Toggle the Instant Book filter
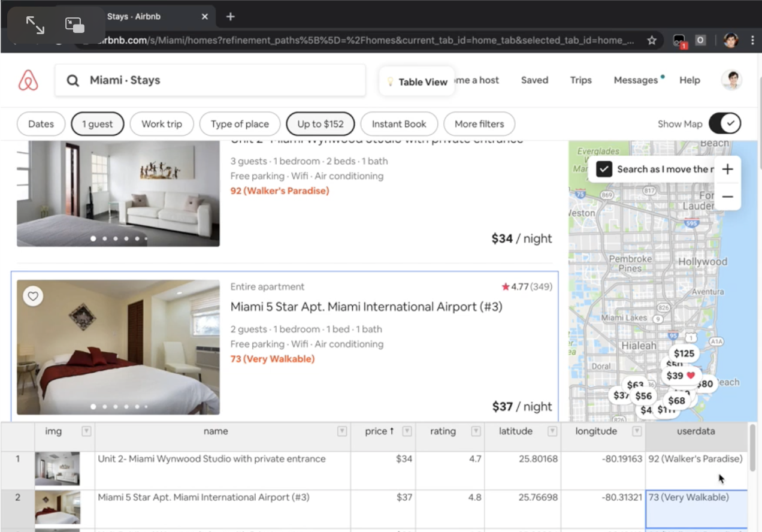 click(399, 124)
